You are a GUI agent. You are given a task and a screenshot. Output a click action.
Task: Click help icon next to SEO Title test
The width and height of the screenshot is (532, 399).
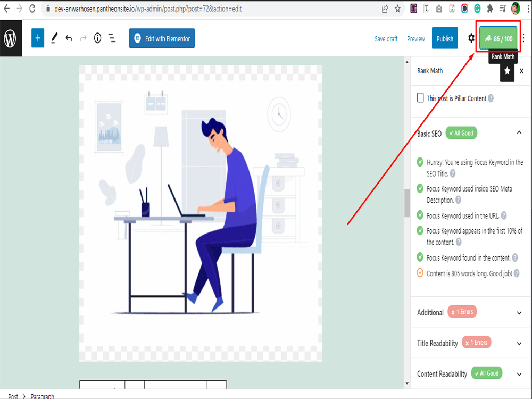click(453, 173)
